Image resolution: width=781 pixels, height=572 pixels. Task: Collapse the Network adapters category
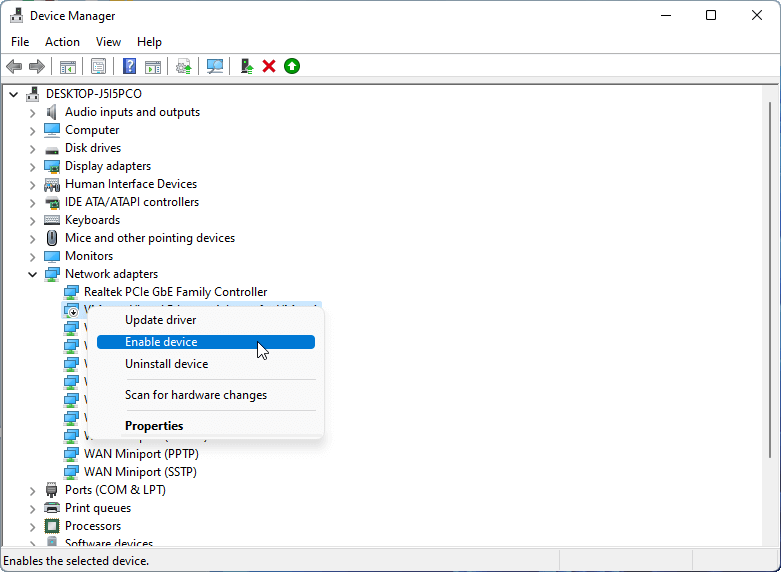(x=32, y=274)
